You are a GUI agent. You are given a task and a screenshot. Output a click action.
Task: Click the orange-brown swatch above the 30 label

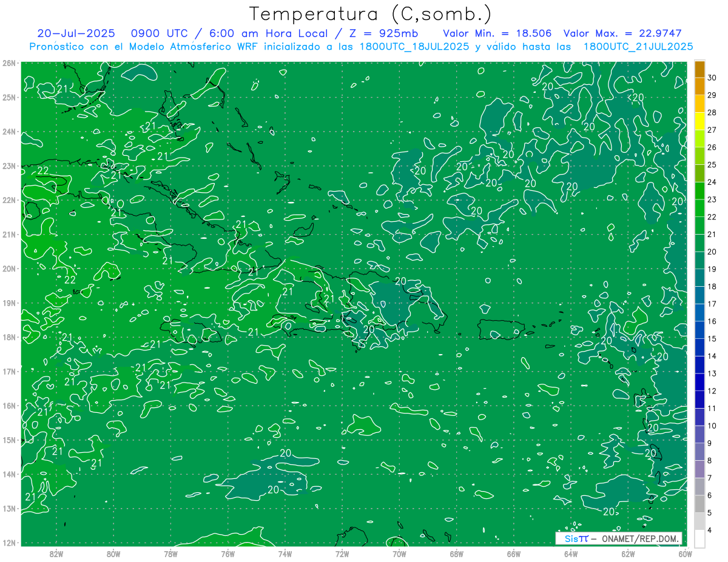(699, 69)
